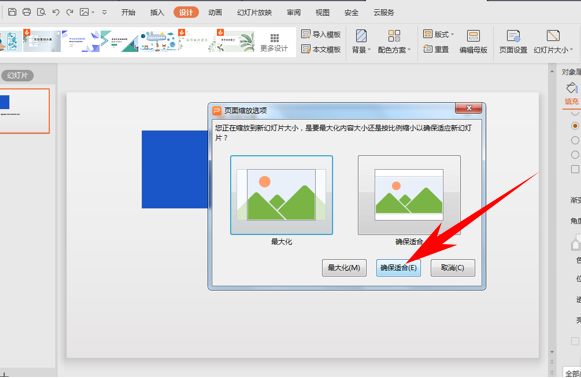The image size is (581, 378).
Task: Select the 最大化 preview image option
Action: [x=281, y=195]
